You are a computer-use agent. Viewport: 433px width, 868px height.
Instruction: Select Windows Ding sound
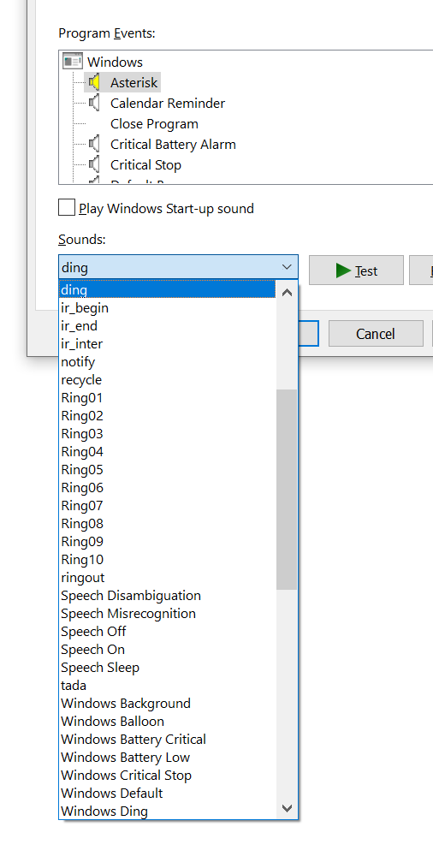coord(167,812)
